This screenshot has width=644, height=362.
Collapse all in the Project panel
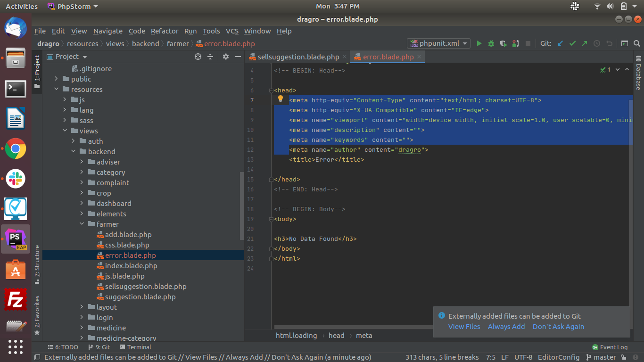pyautogui.click(x=210, y=57)
